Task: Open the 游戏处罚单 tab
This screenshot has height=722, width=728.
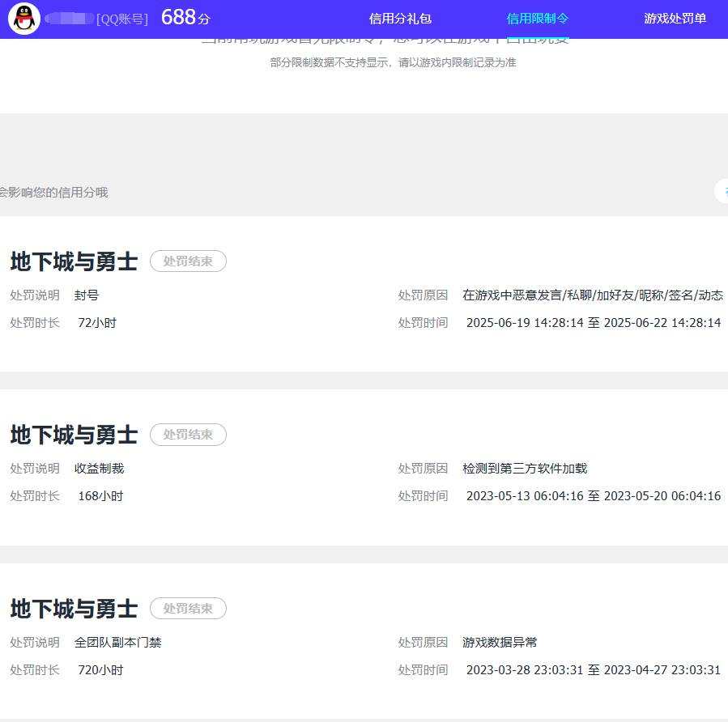Action: pos(675,19)
